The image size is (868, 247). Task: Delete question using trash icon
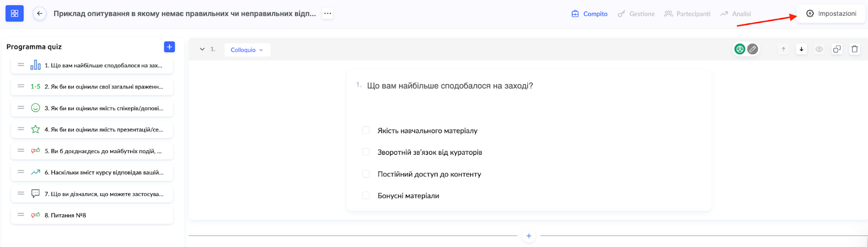point(854,49)
